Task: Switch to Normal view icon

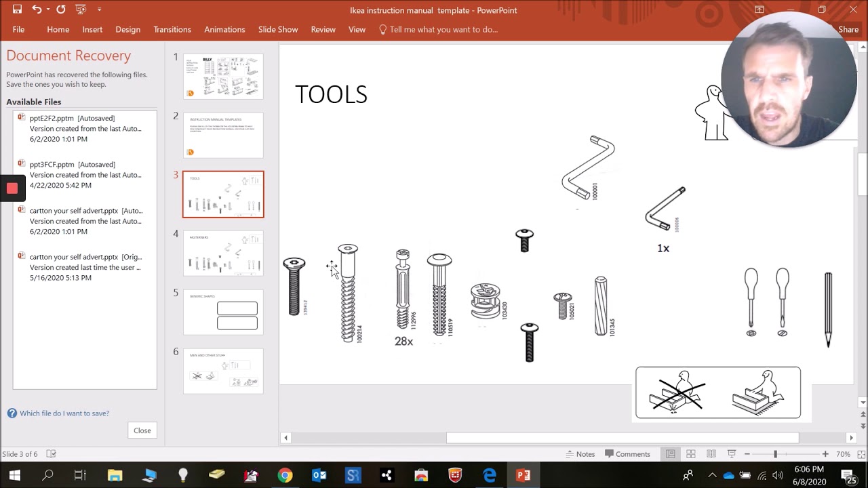Action: (x=670, y=454)
